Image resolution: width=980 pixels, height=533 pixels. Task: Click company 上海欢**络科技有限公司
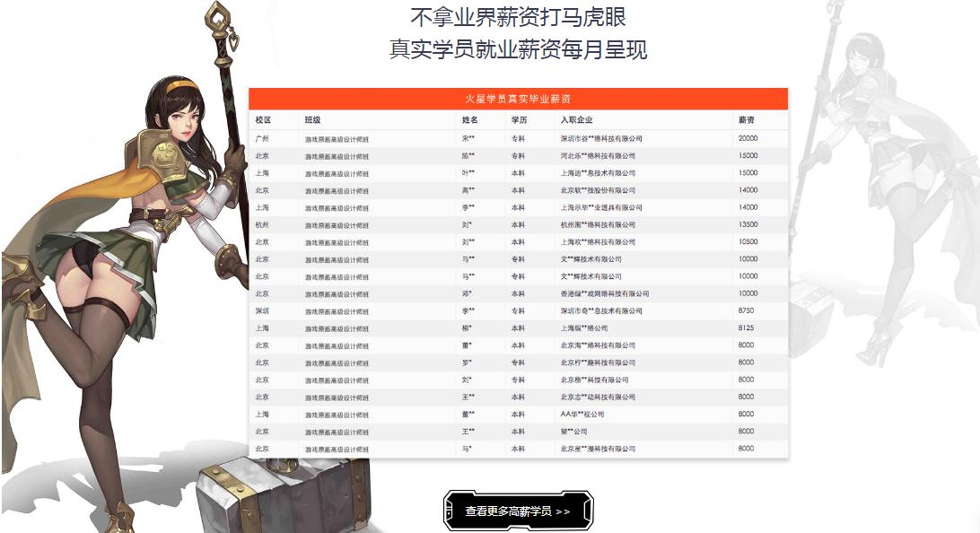[598, 241]
